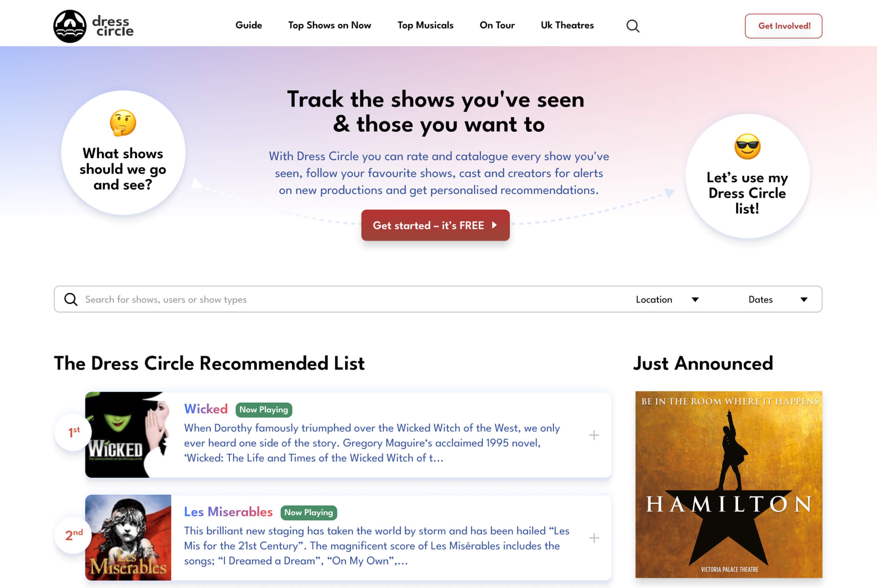This screenshot has height=588, width=877.
Task: Click the Top Musicals tab
Action: click(426, 26)
